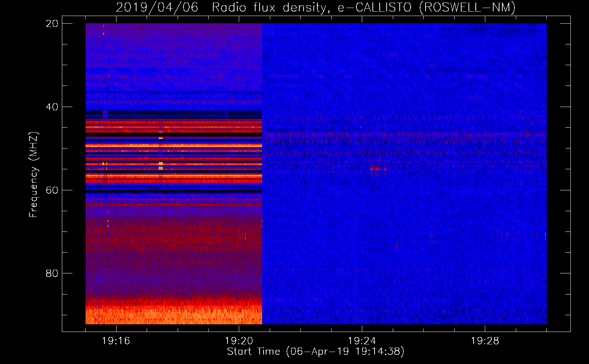Click the 'Start Time (06-Apr-19 19:14:38)' label
589x364 pixels.
[x=316, y=351]
